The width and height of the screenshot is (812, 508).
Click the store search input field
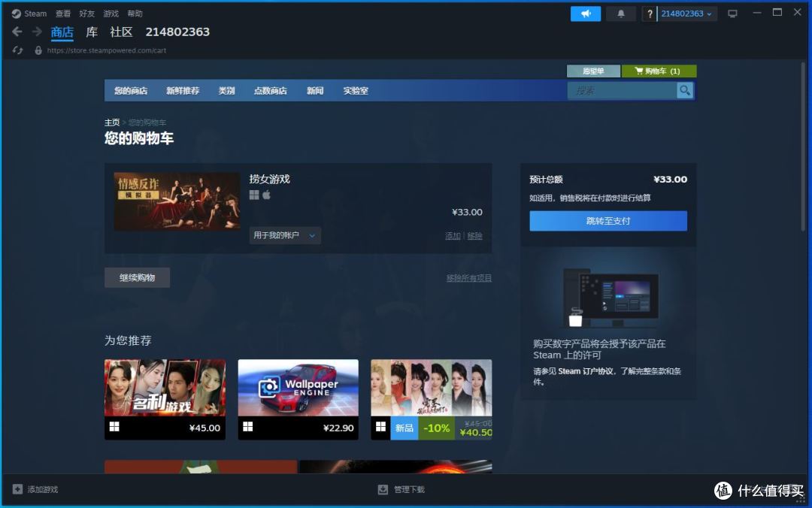pos(623,91)
